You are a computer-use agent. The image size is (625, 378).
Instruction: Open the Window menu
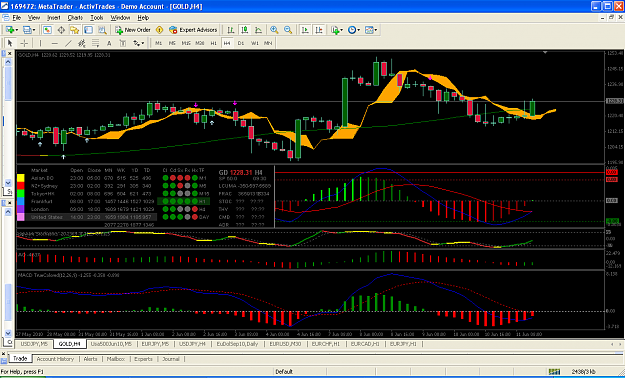120,18
